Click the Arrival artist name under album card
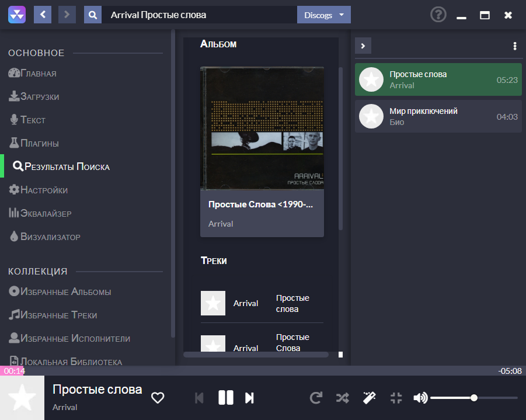This screenshot has width=526, height=420. (221, 224)
